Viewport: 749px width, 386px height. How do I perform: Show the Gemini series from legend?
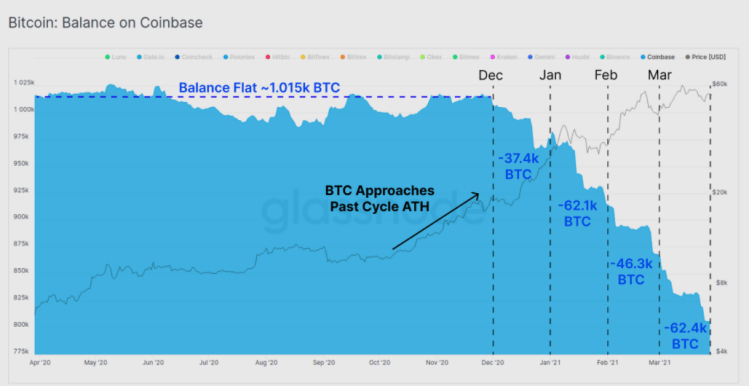pos(542,57)
